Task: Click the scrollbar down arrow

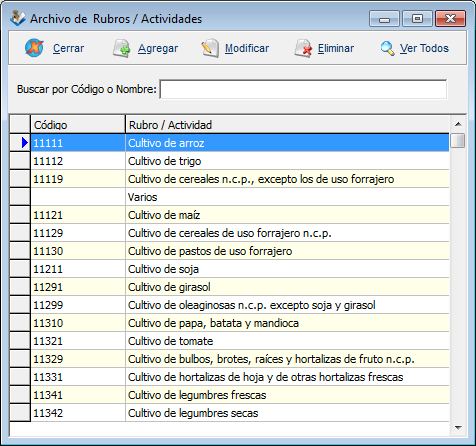Action: [x=458, y=428]
